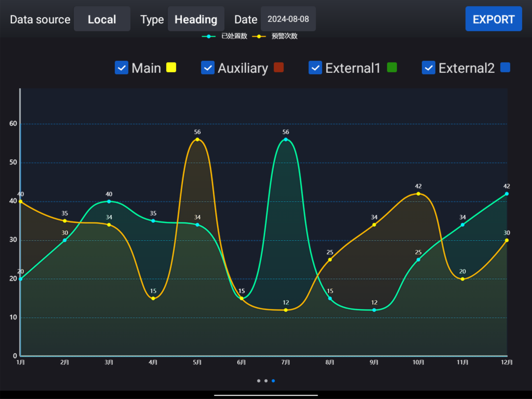The image size is (532, 399).
Task: Open the Data source Local dropdown
Action: (102, 19)
